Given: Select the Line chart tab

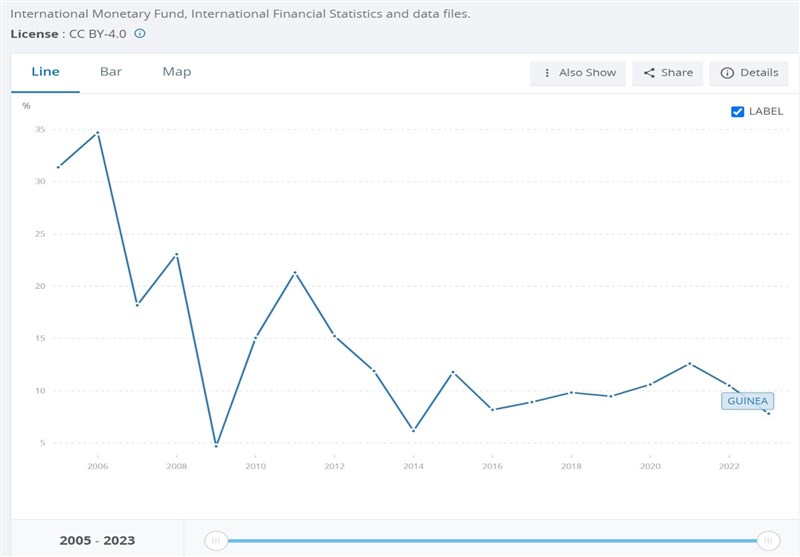Looking at the screenshot, I should [46, 72].
